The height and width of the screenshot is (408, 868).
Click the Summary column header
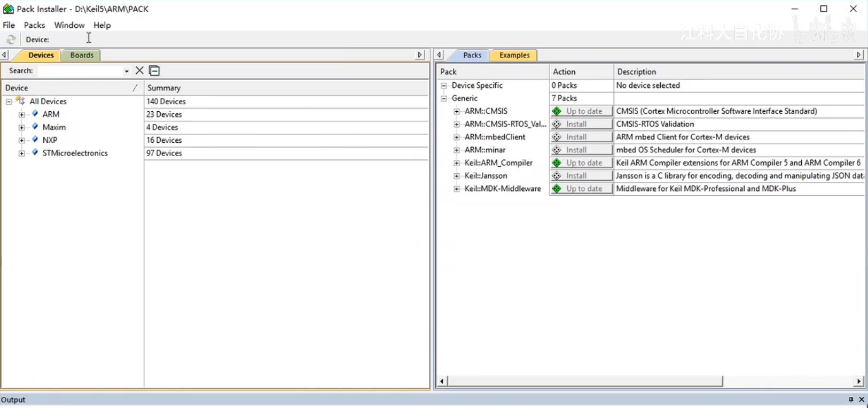[286, 88]
